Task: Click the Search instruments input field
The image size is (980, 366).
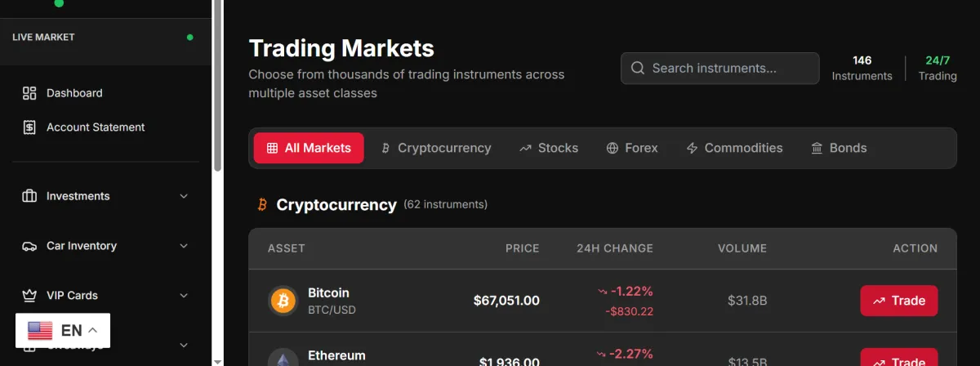Action: (x=727, y=69)
